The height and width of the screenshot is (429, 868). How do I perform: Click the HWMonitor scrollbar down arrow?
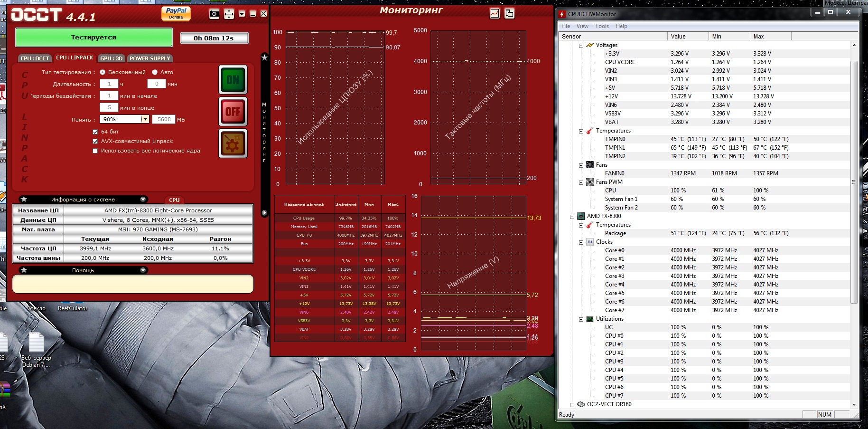pyautogui.click(x=854, y=404)
